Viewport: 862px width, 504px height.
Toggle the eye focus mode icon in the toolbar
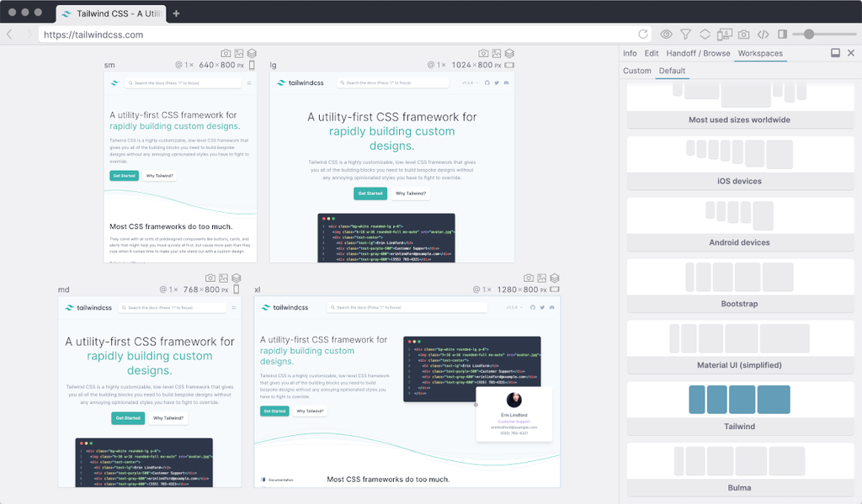666,34
